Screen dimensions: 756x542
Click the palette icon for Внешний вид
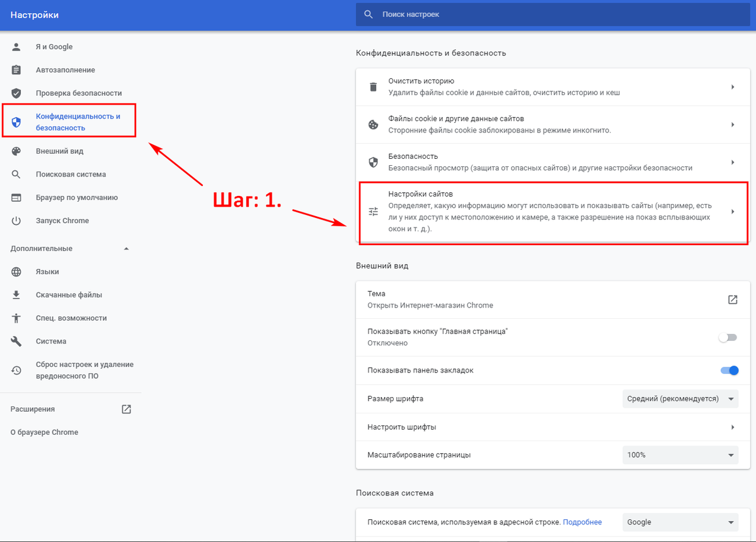(x=16, y=151)
